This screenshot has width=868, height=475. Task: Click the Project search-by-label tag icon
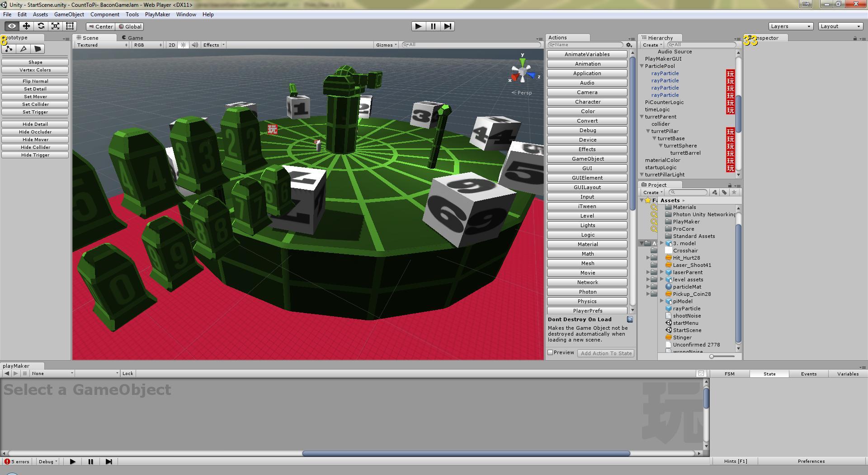pyautogui.click(x=724, y=192)
